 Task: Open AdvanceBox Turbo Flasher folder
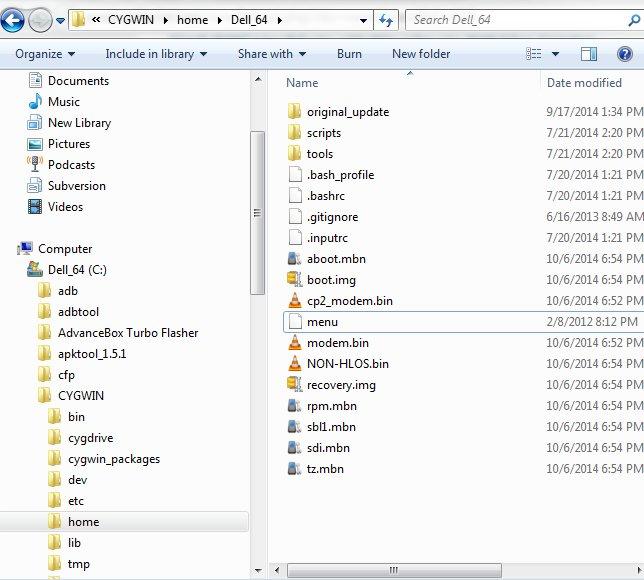coord(128,333)
